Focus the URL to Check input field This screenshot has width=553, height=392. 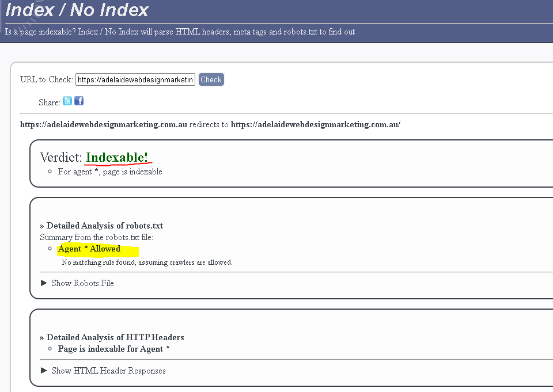pos(135,79)
